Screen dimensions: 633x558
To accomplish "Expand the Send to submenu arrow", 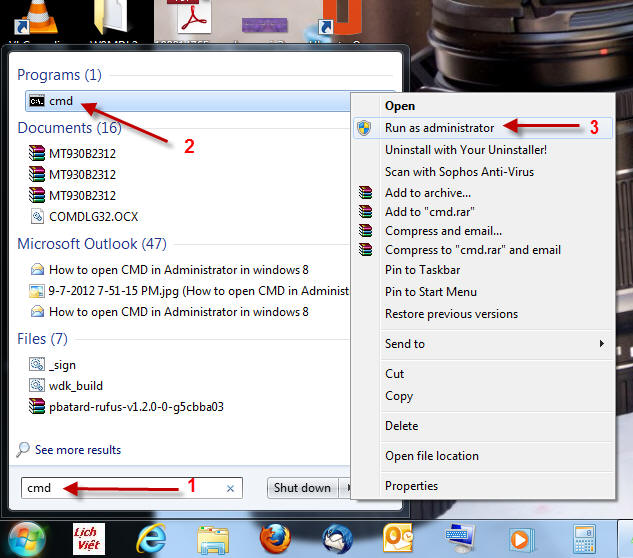I will click(x=602, y=344).
